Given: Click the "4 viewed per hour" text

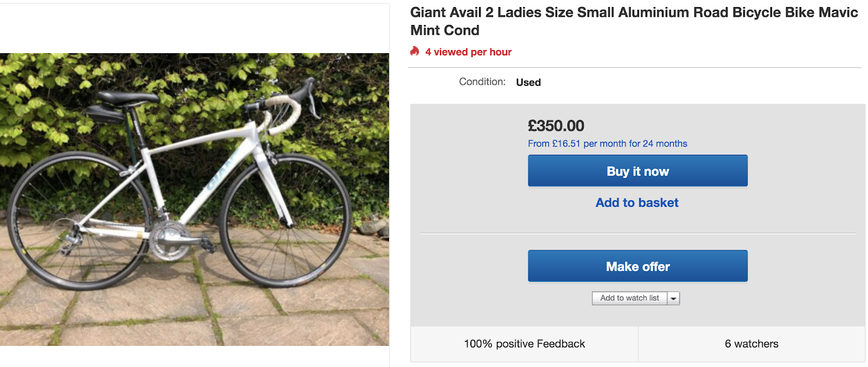Looking at the screenshot, I should coord(468,52).
